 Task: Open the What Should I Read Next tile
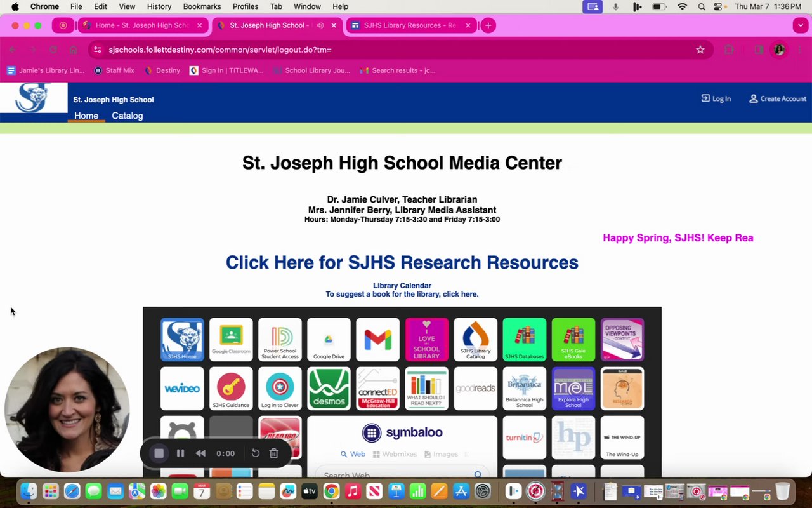pyautogui.click(x=426, y=389)
